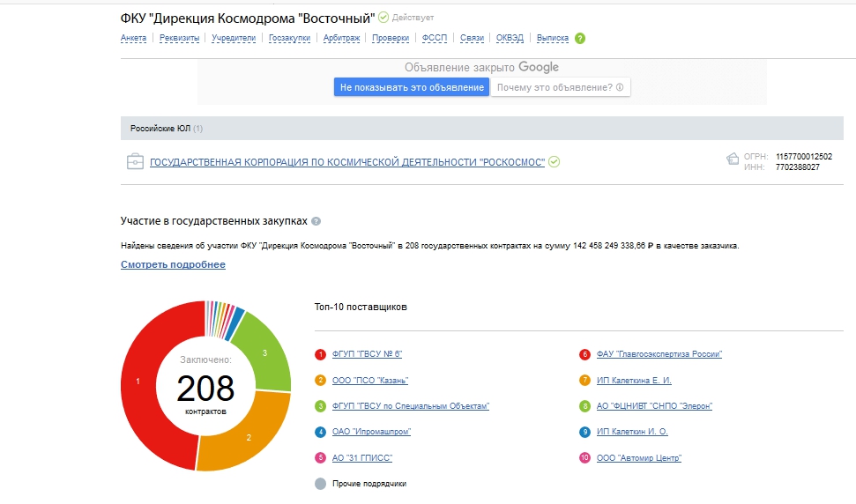Viewport: 856px width, 504px height.
Task: Click the blue number 4 legend badge
Action: pos(321,432)
